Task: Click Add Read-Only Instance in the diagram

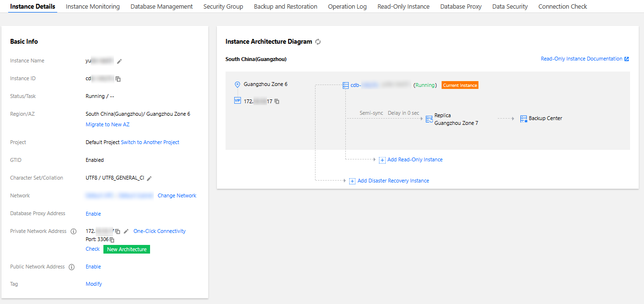Action: [415, 159]
